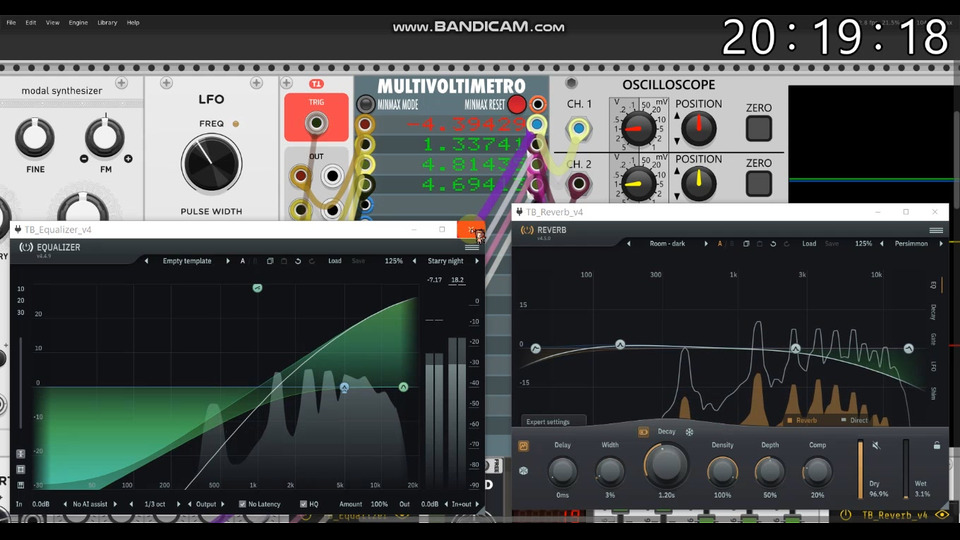This screenshot has width=960, height=540.
Task: Toggle the HQ checkbox
Action: click(x=303, y=504)
